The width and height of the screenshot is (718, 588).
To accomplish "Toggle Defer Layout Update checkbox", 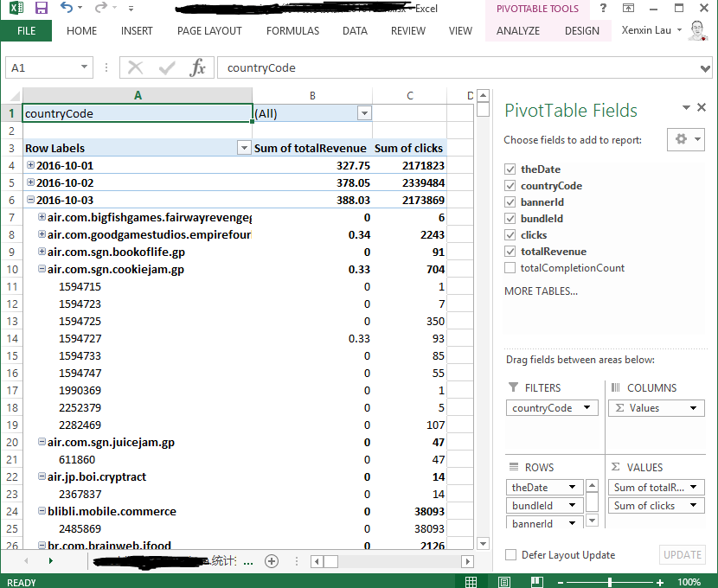I will pyautogui.click(x=511, y=555).
